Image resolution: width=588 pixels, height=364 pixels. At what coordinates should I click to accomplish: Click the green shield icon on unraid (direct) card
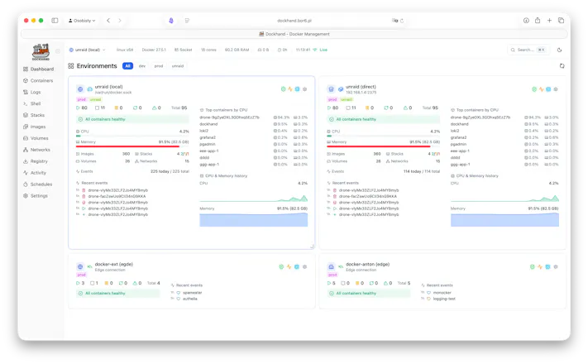point(534,89)
